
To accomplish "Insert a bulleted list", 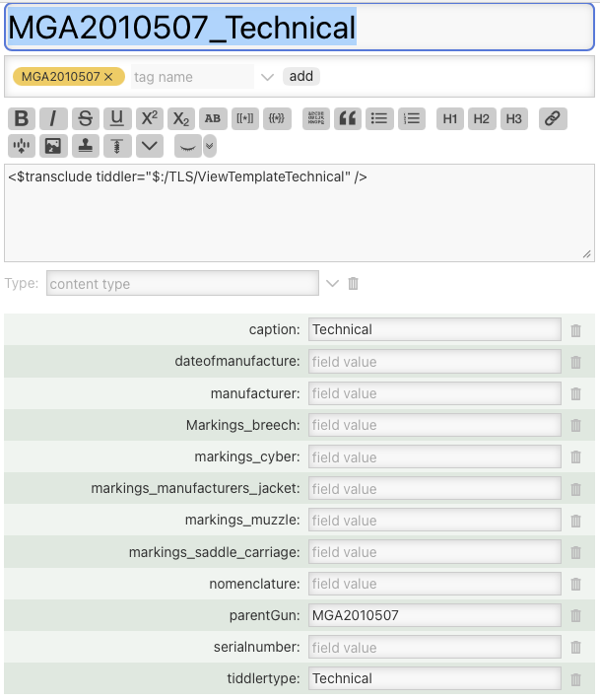I will tap(378, 118).
